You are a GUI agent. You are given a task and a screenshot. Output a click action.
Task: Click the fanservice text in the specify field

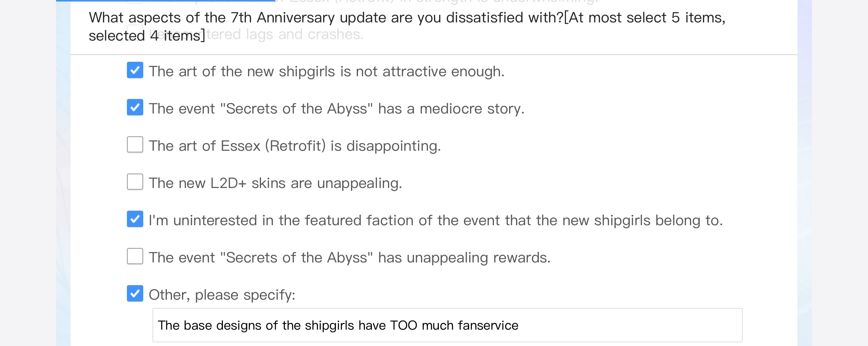338,325
